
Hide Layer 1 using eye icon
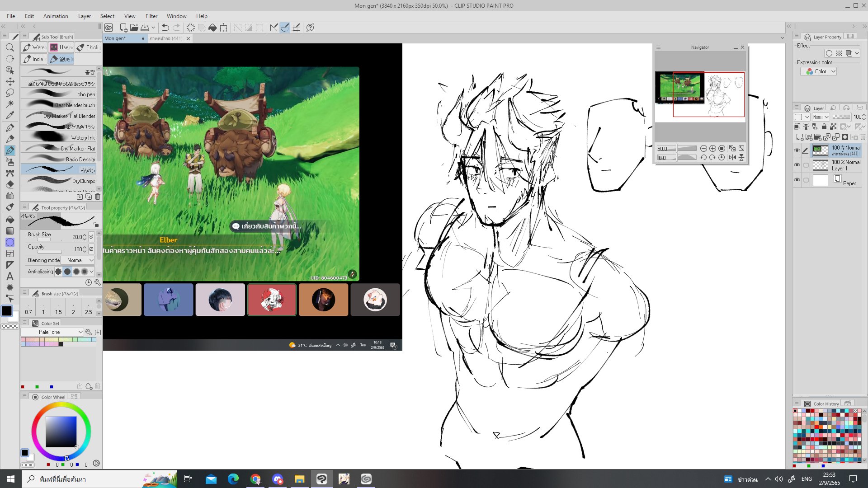click(x=797, y=165)
